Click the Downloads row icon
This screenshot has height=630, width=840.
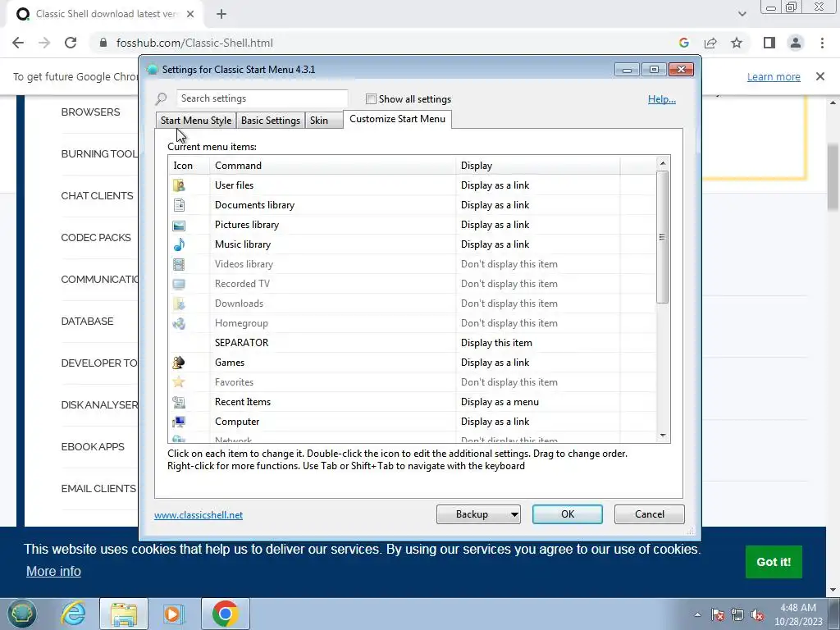tap(179, 304)
